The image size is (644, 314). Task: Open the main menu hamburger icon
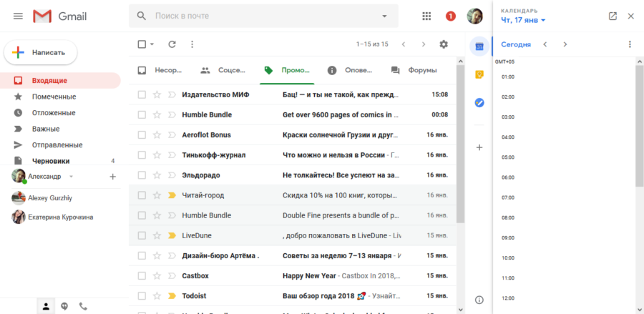[x=18, y=16]
